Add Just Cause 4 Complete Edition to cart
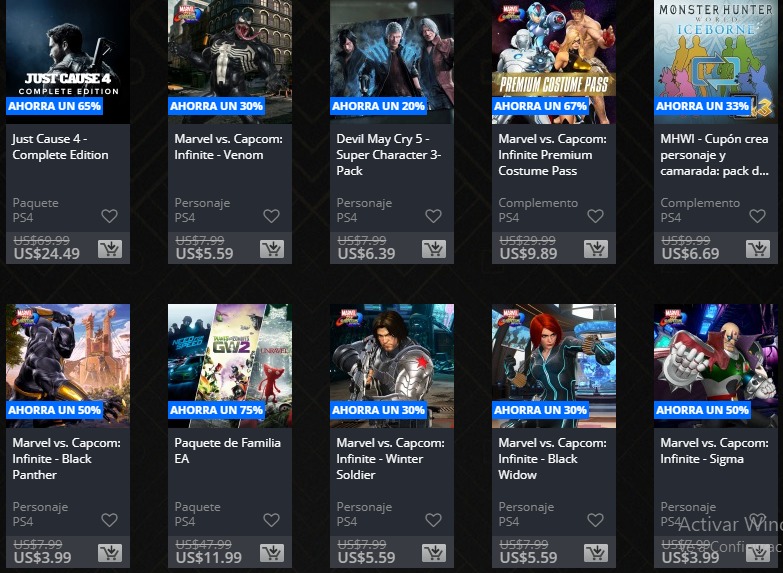The height and width of the screenshot is (573, 783). [x=110, y=249]
